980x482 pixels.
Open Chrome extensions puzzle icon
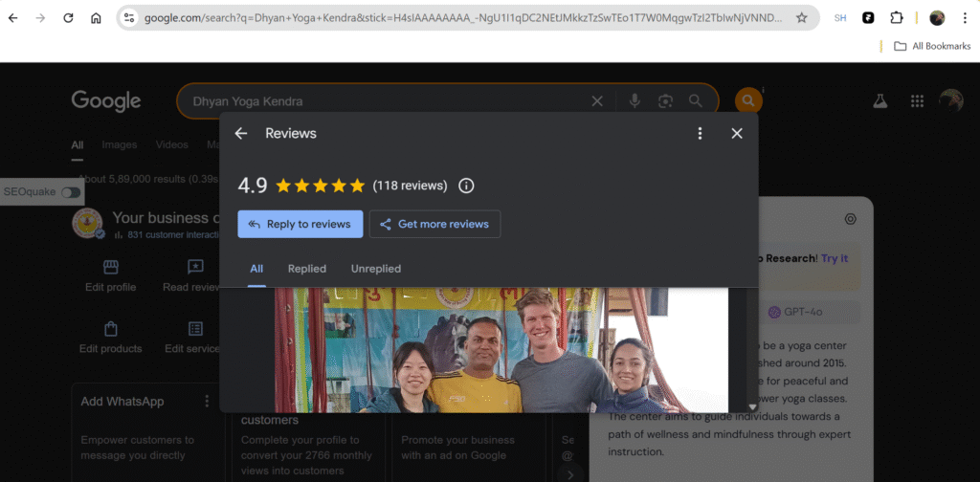click(x=897, y=18)
